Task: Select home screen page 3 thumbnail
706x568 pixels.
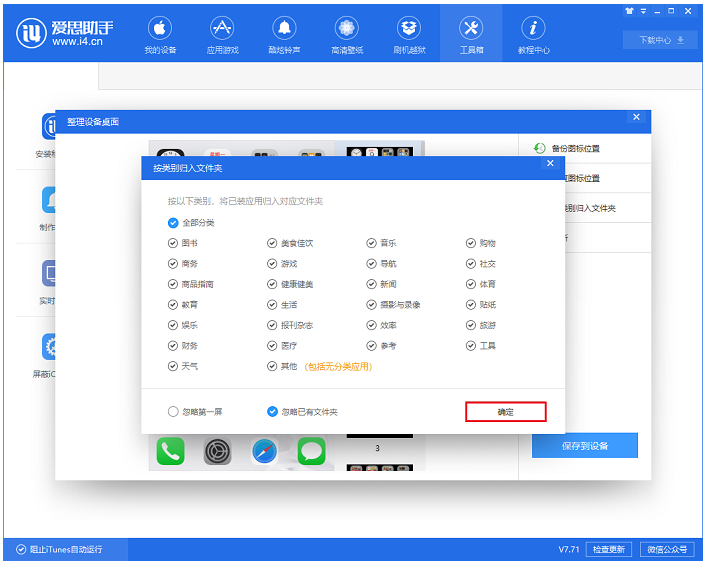Action: click(x=380, y=437)
